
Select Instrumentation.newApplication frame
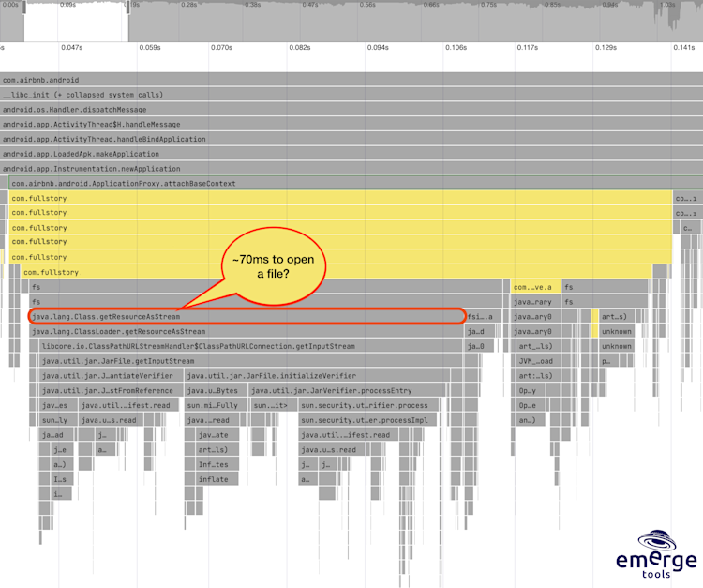[351, 169]
